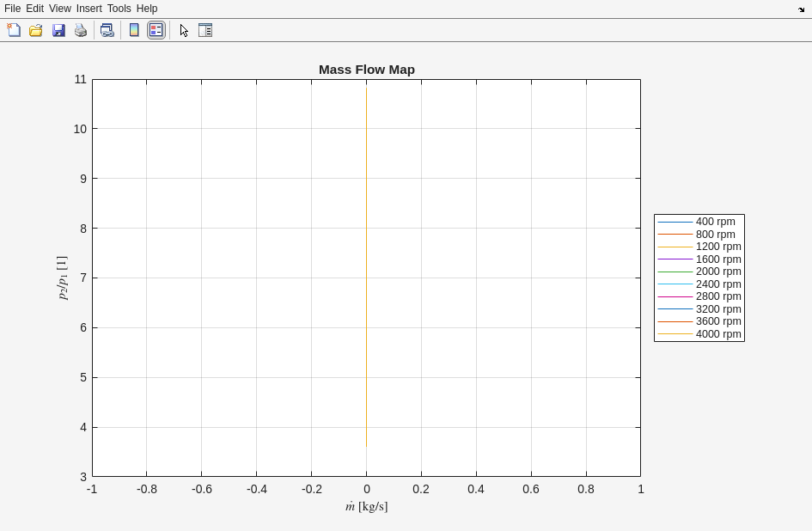This screenshot has width=812, height=531.
Task: Insert colorbar using the toolbar icon
Action: point(134,30)
